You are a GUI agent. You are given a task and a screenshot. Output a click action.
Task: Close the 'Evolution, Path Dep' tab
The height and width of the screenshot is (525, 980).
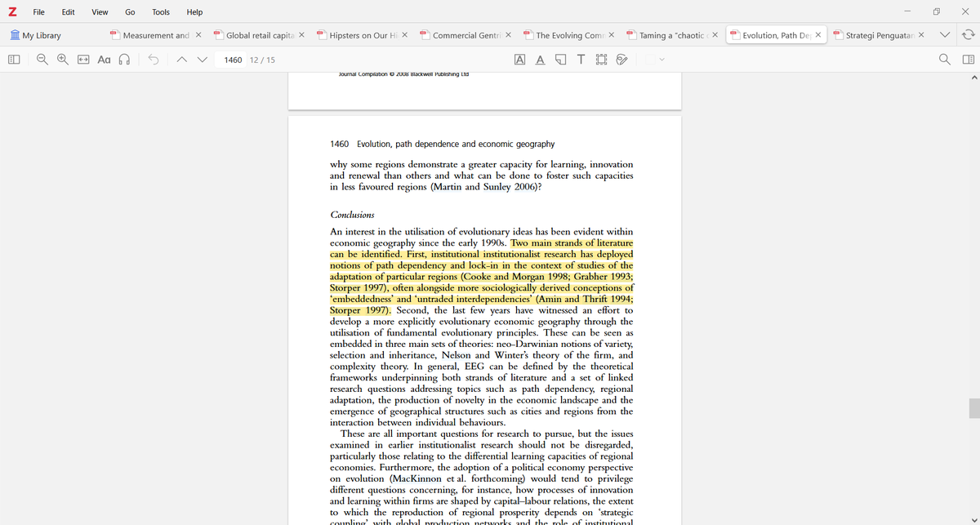pos(818,35)
